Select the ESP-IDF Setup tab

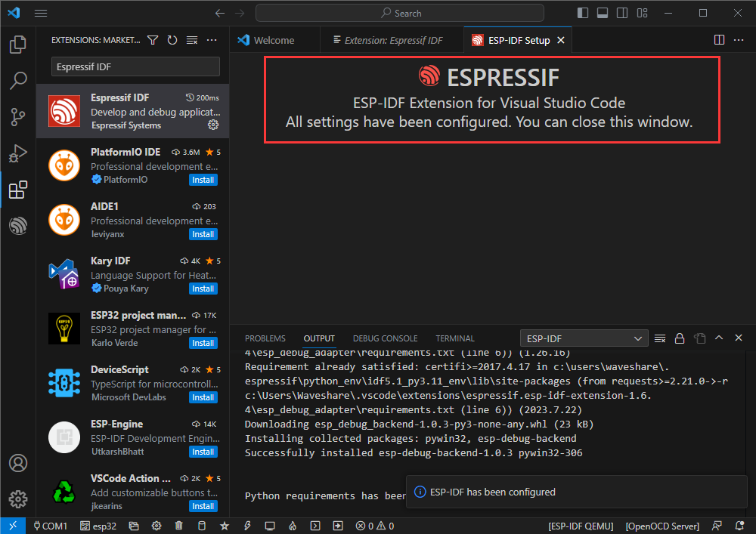(x=519, y=40)
